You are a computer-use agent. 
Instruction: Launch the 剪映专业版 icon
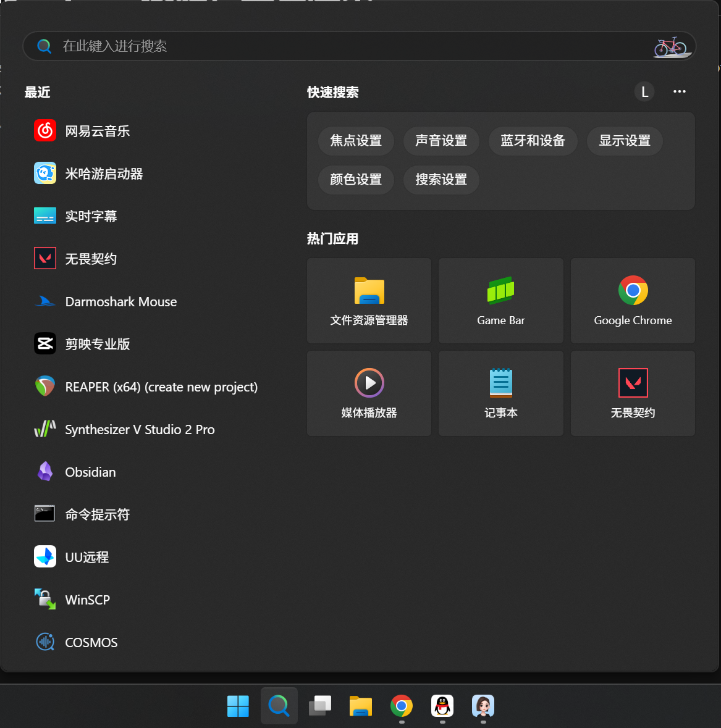pyautogui.click(x=45, y=343)
